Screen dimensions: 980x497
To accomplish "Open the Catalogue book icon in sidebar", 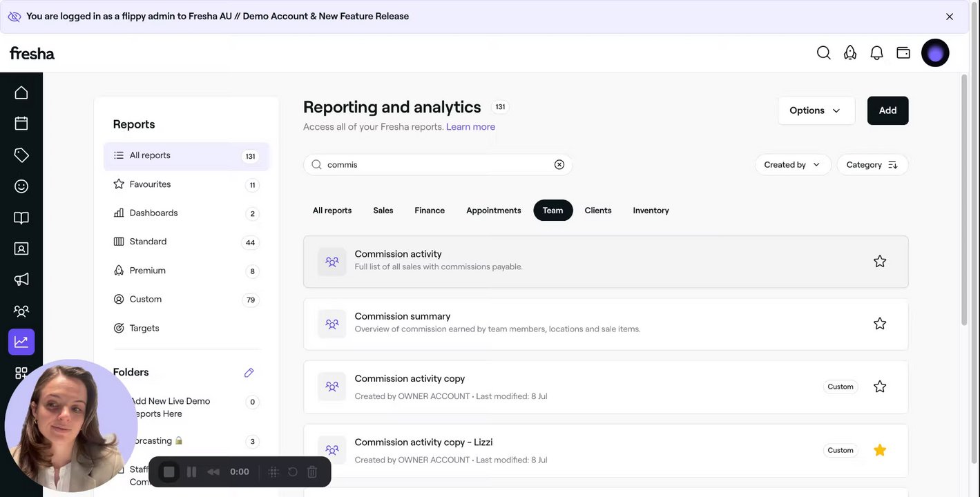I will point(21,217).
